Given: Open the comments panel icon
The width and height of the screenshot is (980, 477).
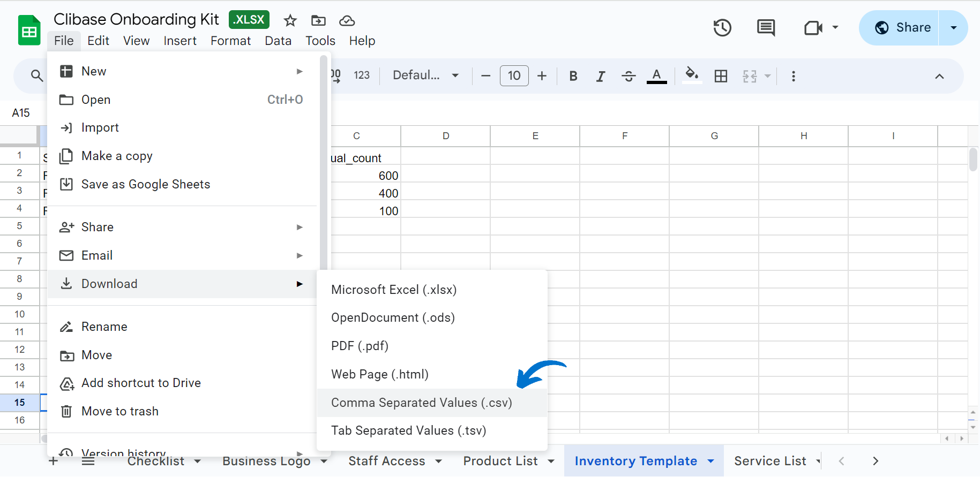Looking at the screenshot, I should (766, 28).
